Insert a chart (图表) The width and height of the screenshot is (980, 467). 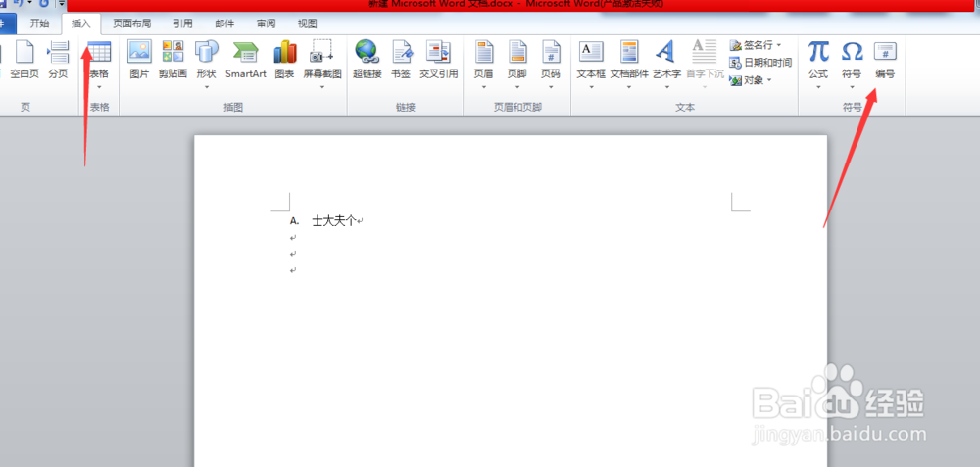click(x=285, y=61)
